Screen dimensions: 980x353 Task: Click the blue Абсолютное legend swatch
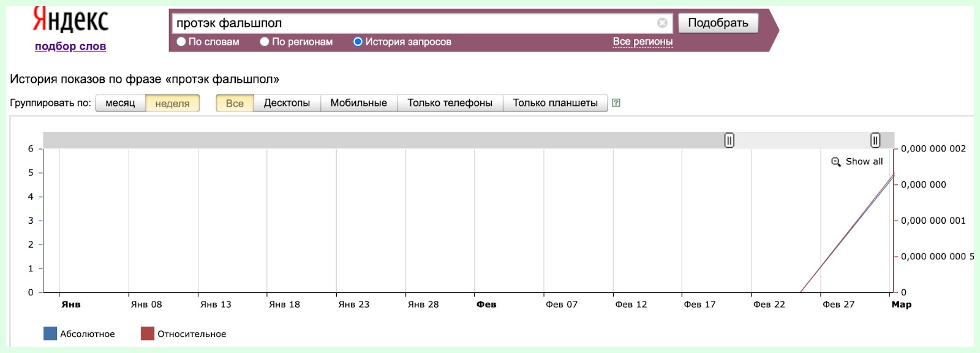coord(50,333)
